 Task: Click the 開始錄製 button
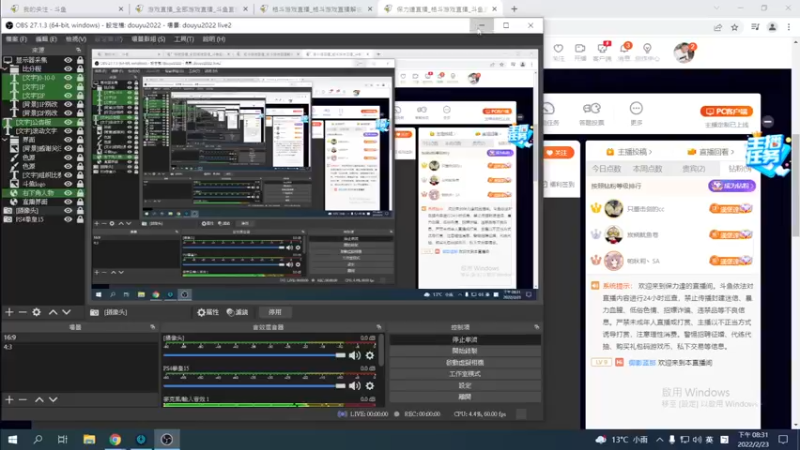(x=465, y=351)
